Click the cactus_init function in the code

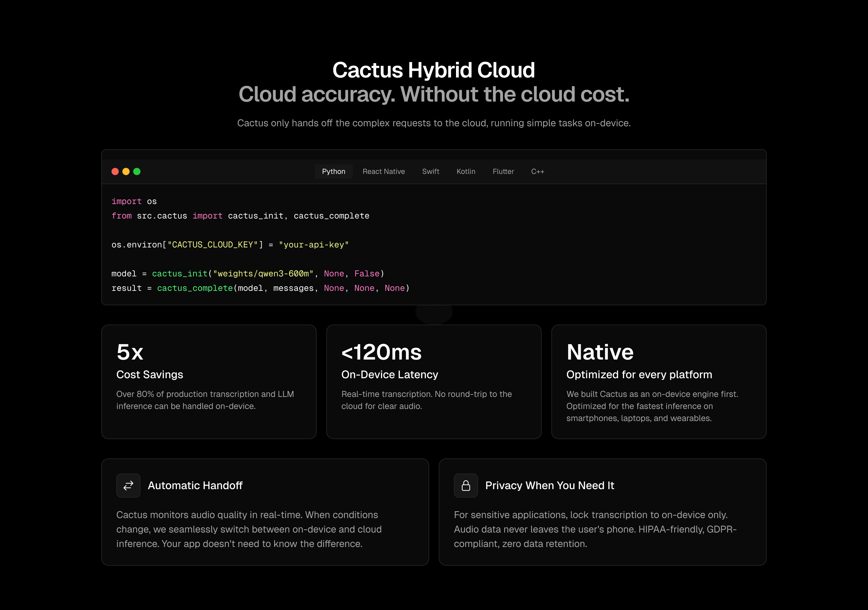click(x=180, y=274)
